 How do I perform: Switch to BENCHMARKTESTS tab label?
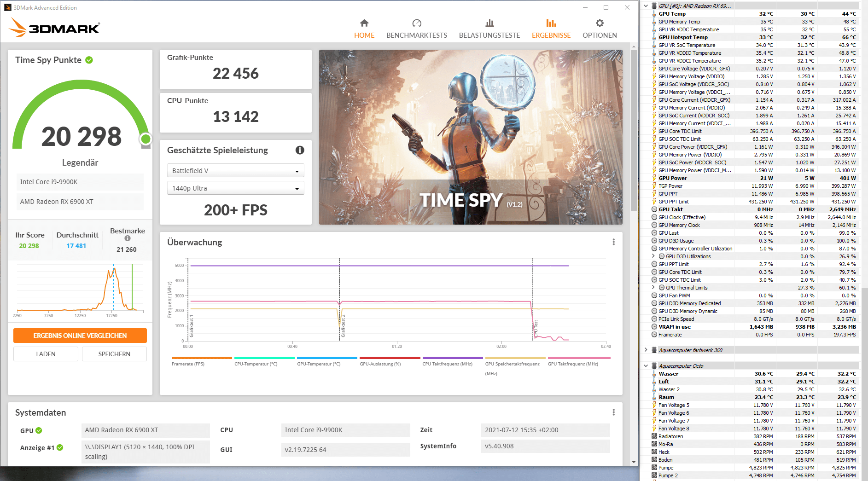pyautogui.click(x=417, y=35)
